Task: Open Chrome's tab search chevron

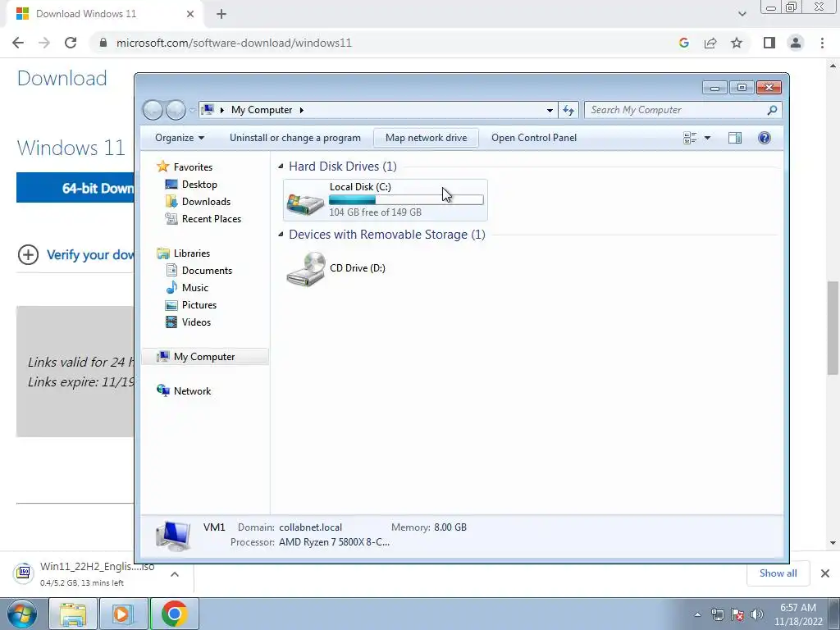Action: tap(742, 14)
